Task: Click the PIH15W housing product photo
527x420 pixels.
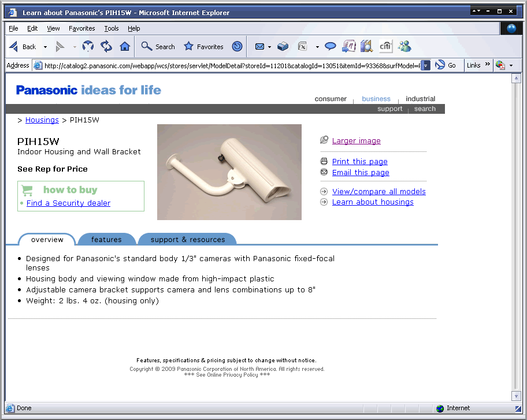Action: click(x=229, y=172)
